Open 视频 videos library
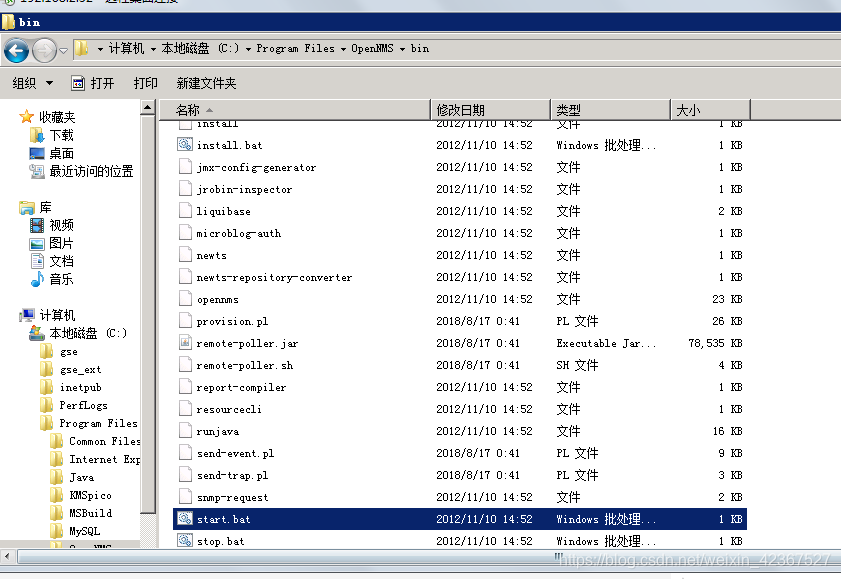 (52, 225)
